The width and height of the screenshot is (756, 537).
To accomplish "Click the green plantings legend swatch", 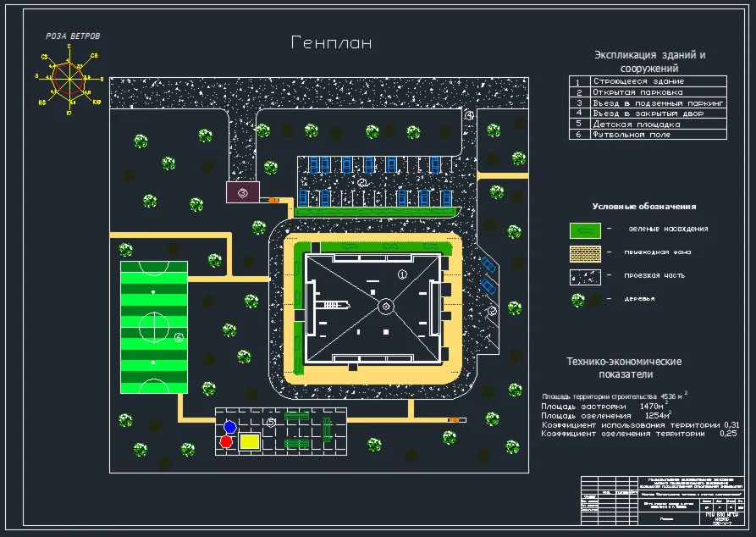I will coord(585,230).
